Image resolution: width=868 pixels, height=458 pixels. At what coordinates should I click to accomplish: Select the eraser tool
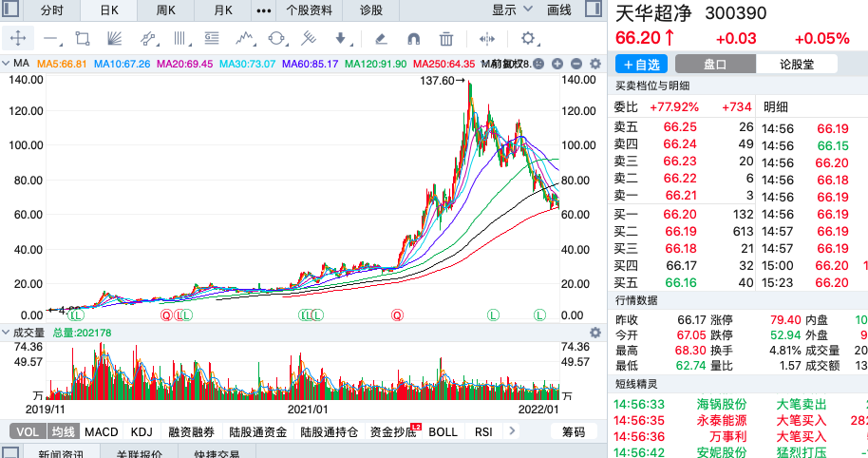pos(381,38)
